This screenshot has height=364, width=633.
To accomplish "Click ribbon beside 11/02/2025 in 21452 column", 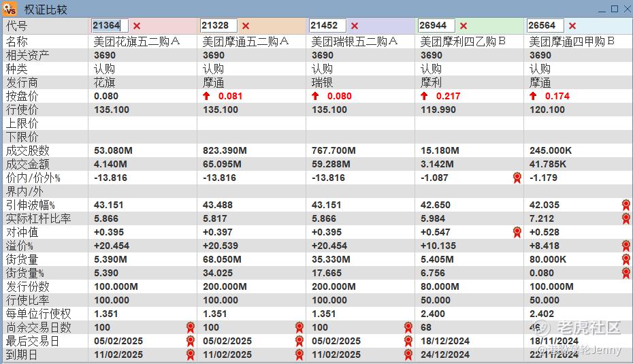I will coord(408,354).
